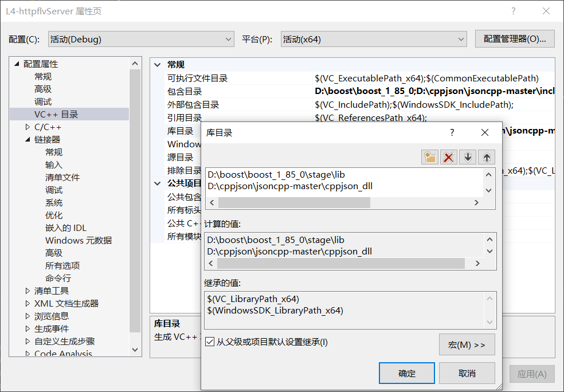Click right arrow of 计算的值 horizontal scrollbar
The width and height of the screenshot is (564, 392).
coord(477,263)
